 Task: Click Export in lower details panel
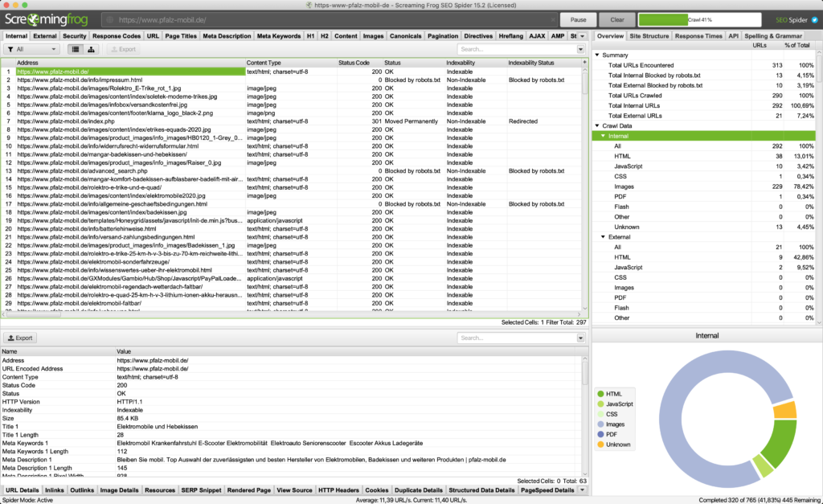click(x=20, y=338)
